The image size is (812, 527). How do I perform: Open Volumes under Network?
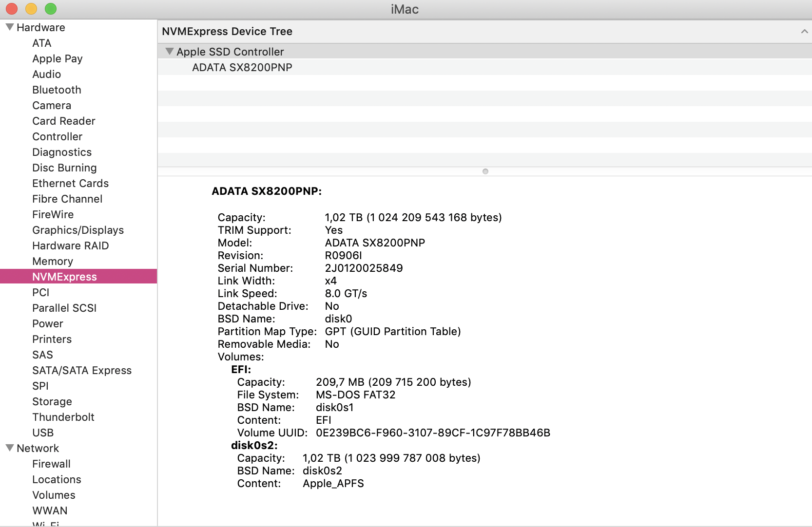pyautogui.click(x=54, y=495)
